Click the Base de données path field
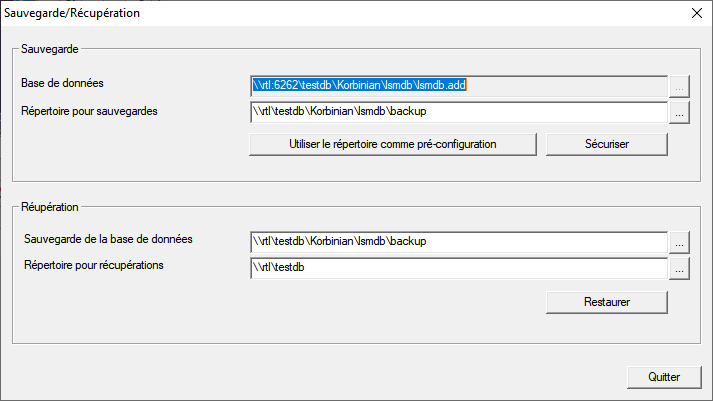The height and width of the screenshot is (401, 713). coord(458,86)
